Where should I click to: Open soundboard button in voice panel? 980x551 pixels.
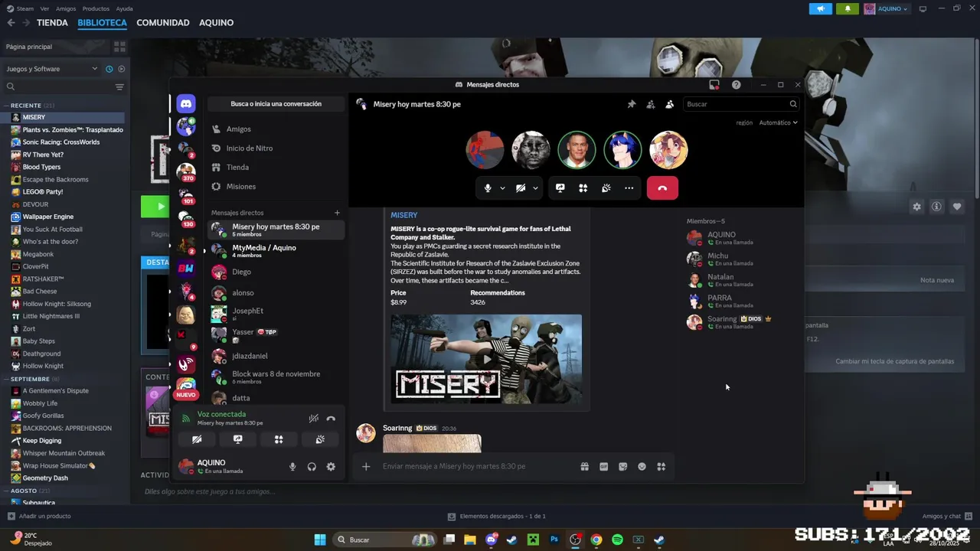[x=320, y=439]
